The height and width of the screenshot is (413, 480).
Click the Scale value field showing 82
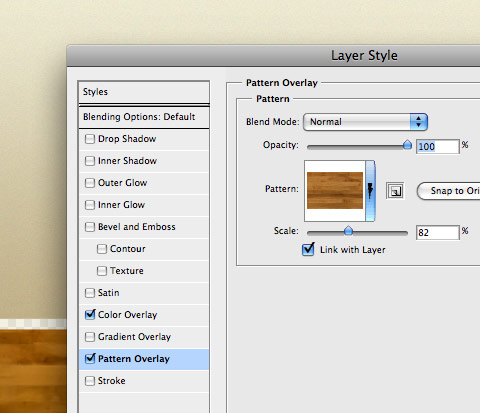point(438,232)
